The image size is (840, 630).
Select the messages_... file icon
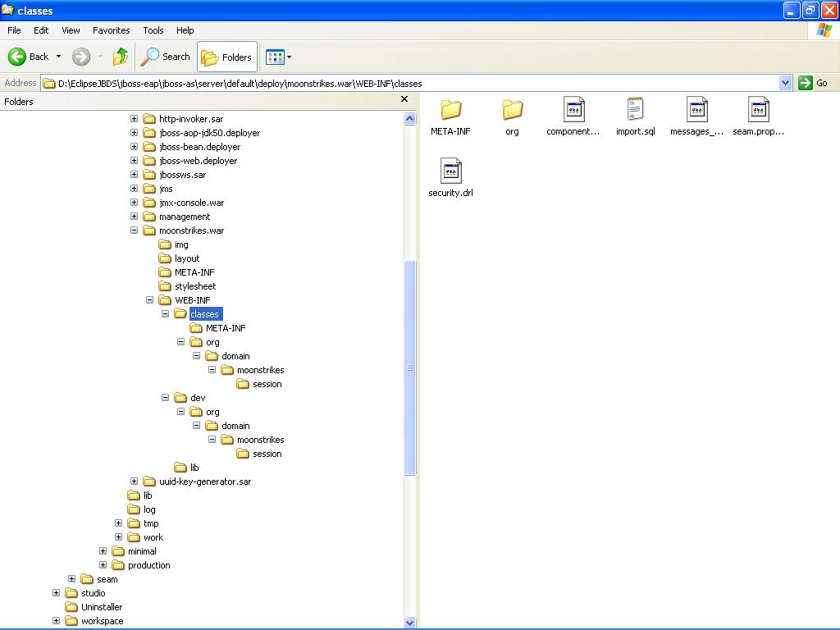[x=697, y=109]
